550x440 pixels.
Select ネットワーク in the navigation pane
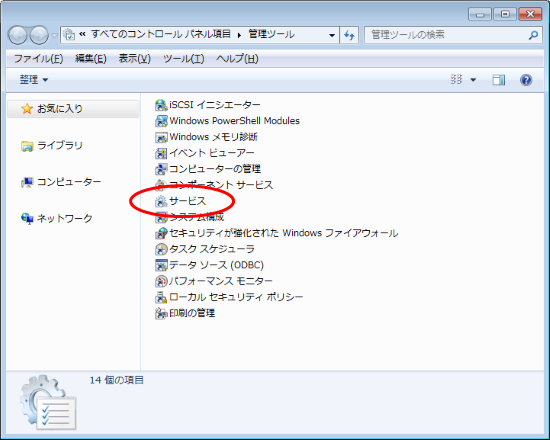(65, 219)
